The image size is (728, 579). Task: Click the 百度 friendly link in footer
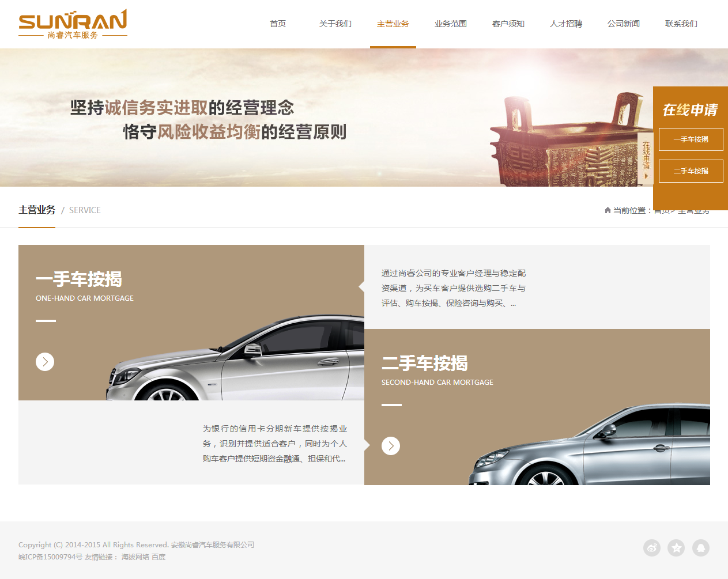click(x=159, y=557)
